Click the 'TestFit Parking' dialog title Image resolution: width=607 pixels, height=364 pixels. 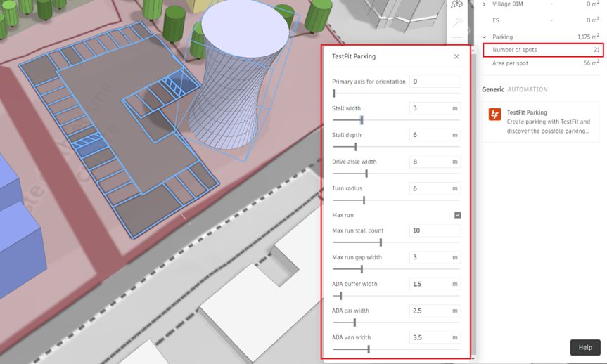[353, 56]
